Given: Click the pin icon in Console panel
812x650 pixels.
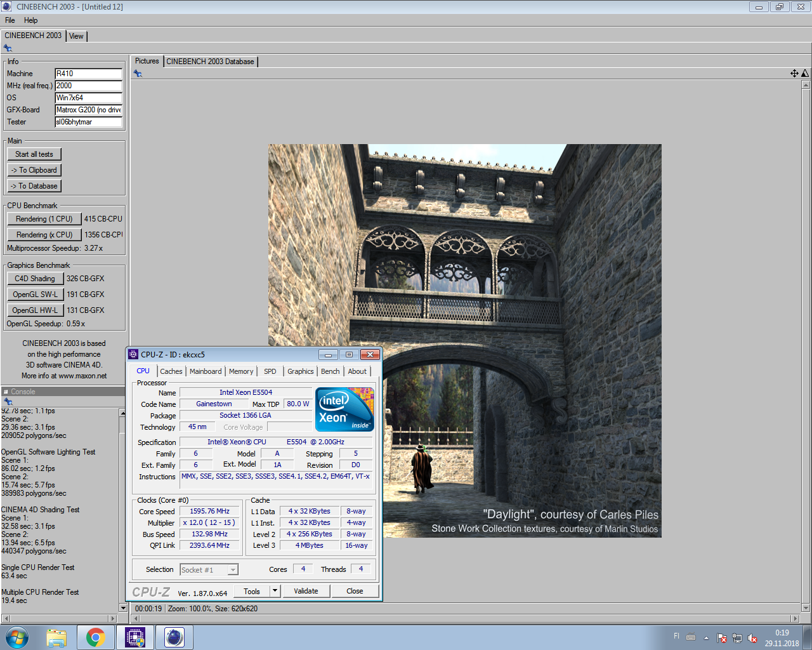Looking at the screenshot, I should pos(8,401).
